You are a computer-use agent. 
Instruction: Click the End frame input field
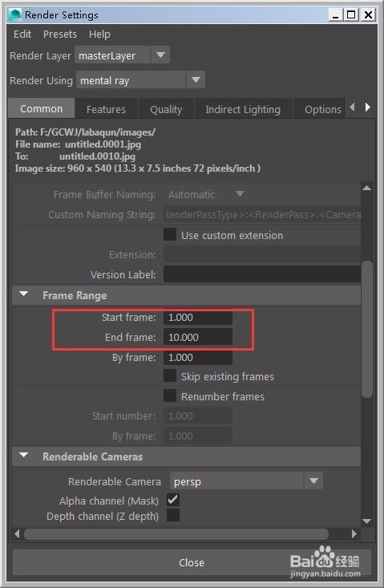[x=198, y=337]
